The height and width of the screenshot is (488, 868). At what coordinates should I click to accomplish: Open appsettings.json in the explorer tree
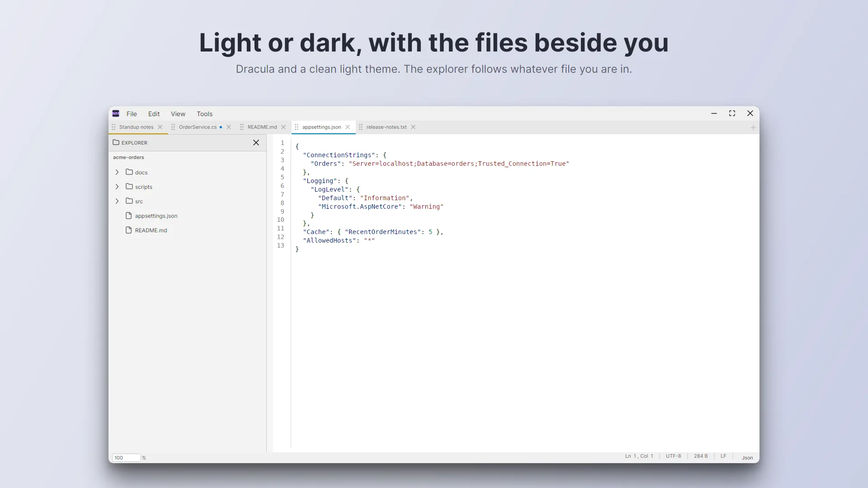(x=156, y=216)
